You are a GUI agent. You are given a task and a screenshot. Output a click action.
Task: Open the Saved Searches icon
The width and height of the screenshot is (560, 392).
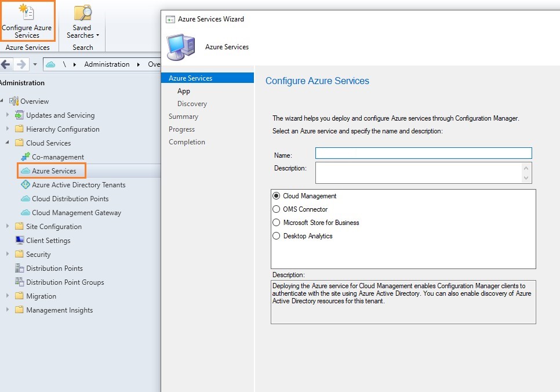[x=82, y=13]
